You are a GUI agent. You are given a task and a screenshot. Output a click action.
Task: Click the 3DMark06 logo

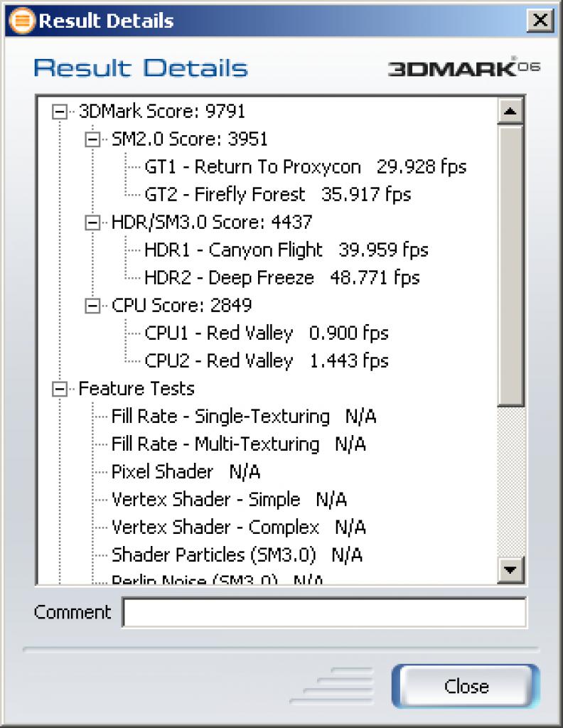[x=463, y=68]
